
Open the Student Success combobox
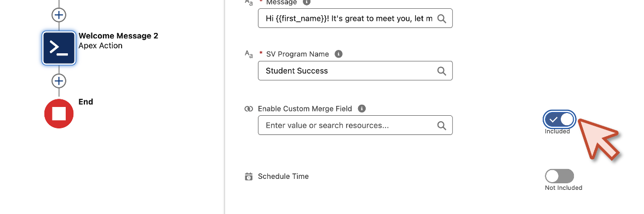coord(355,71)
